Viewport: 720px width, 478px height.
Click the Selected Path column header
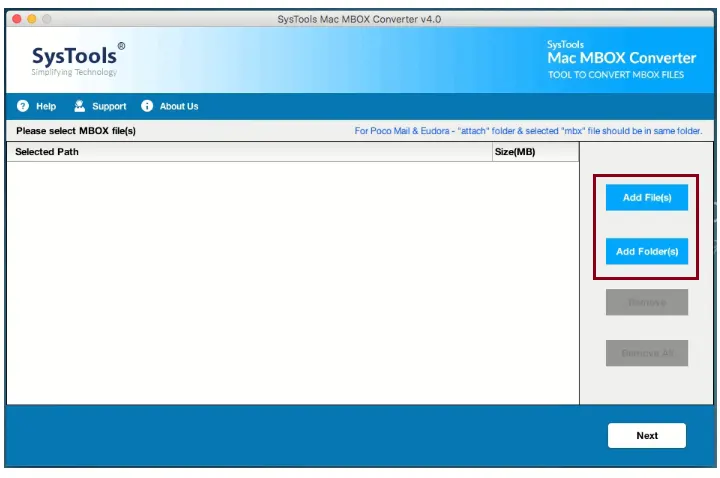pos(249,152)
